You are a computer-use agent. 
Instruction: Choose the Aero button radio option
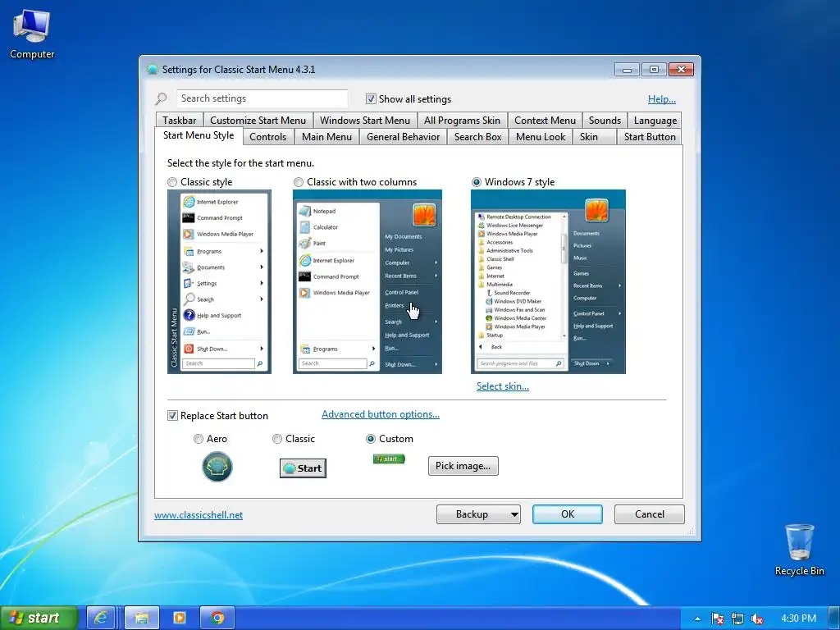click(x=199, y=439)
